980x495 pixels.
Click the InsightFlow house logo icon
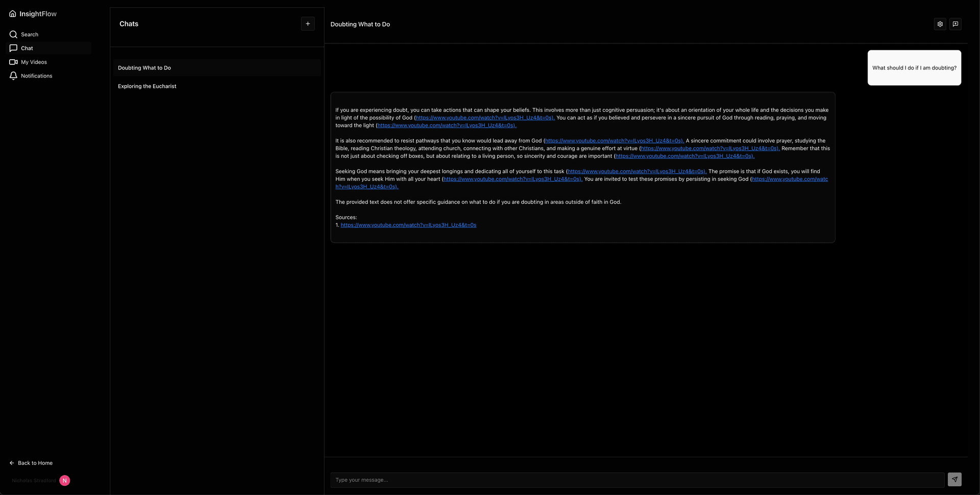click(x=12, y=13)
